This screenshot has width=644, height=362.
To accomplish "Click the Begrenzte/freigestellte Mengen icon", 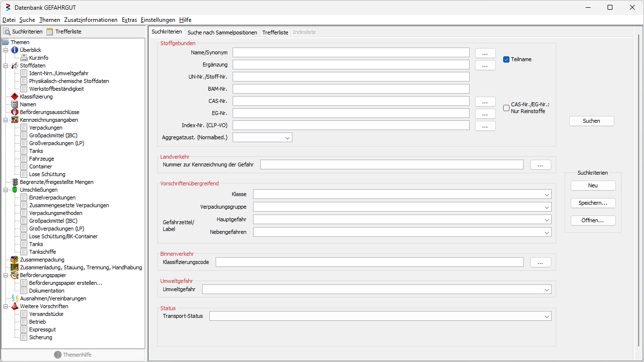I will coord(15,182).
